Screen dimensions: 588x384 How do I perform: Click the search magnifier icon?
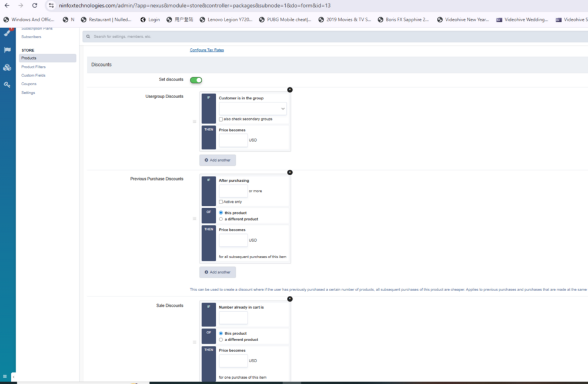click(88, 36)
